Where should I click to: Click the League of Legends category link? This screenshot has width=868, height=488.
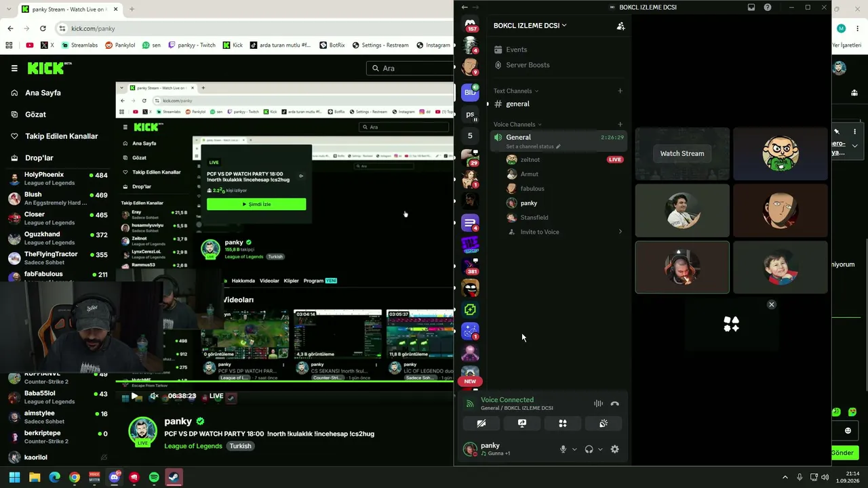193,446
